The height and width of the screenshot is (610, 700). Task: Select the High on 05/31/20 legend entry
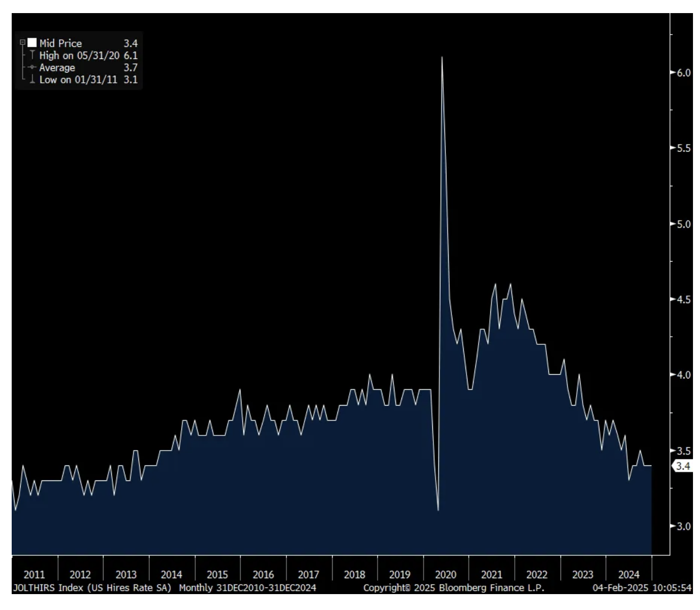[79, 55]
